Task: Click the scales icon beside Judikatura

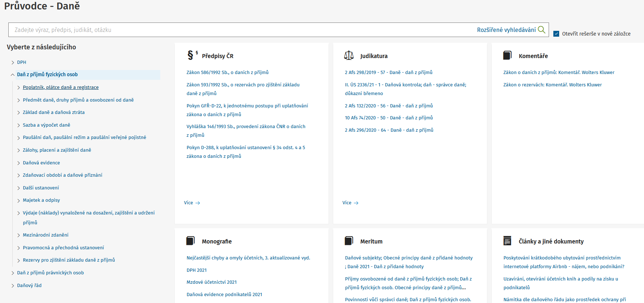Action: click(x=348, y=56)
